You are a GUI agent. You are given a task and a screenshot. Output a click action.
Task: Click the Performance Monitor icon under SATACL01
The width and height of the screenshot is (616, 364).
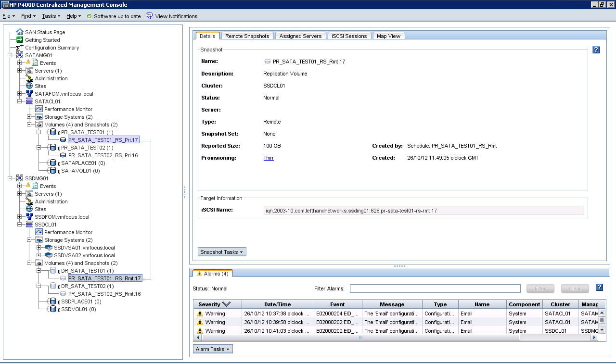39,109
